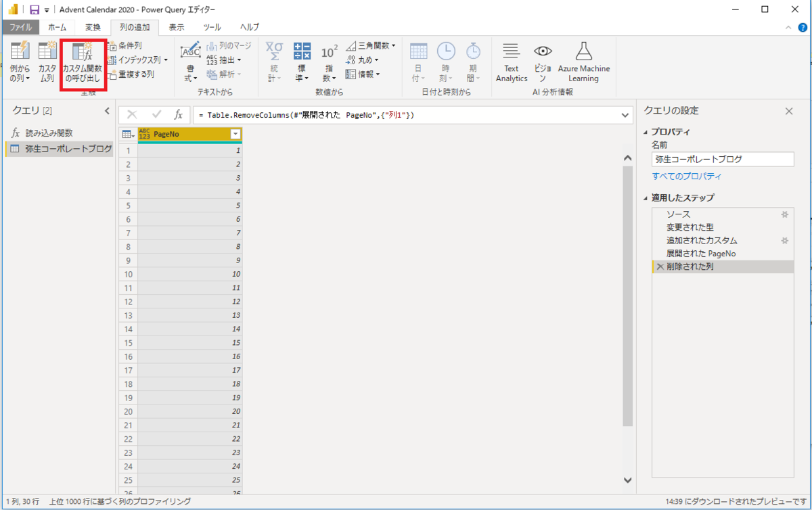Click the ABC123 data type icon of PageNo
812x510 pixels.
click(x=144, y=134)
